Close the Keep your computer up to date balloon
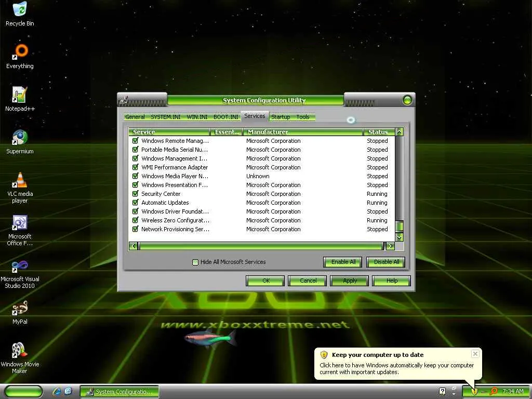This screenshot has width=532, height=399. pyautogui.click(x=475, y=354)
